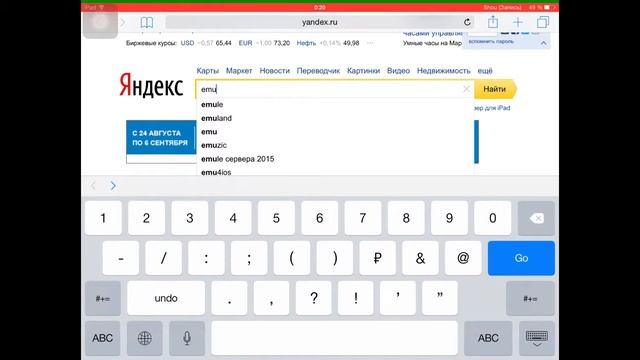This screenshot has width=640, height=360.
Task: Tap the banner С 24 августа по 6 сентября
Action: 161,138
